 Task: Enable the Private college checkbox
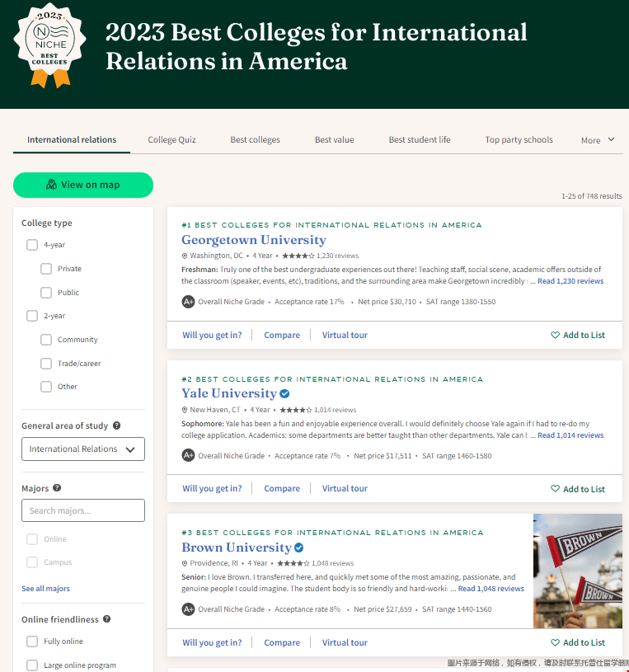point(46,269)
